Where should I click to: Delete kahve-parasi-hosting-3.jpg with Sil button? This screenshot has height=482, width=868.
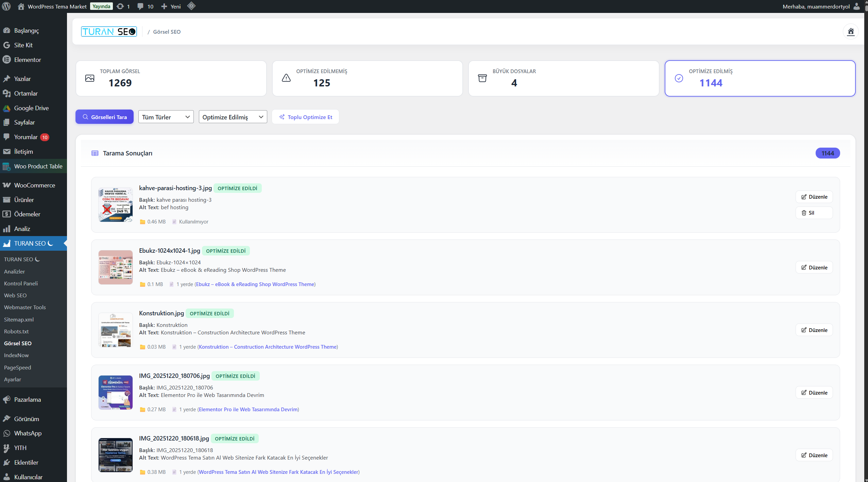[x=814, y=213]
